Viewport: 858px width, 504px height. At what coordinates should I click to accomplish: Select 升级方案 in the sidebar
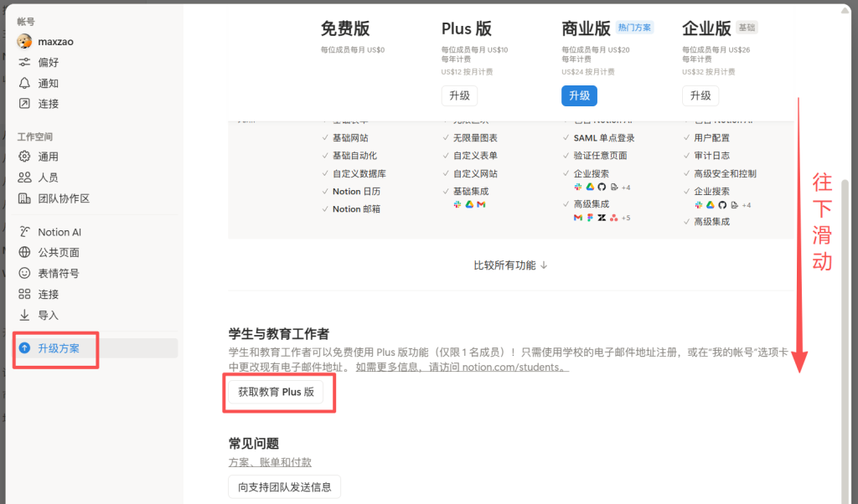[x=59, y=348]
